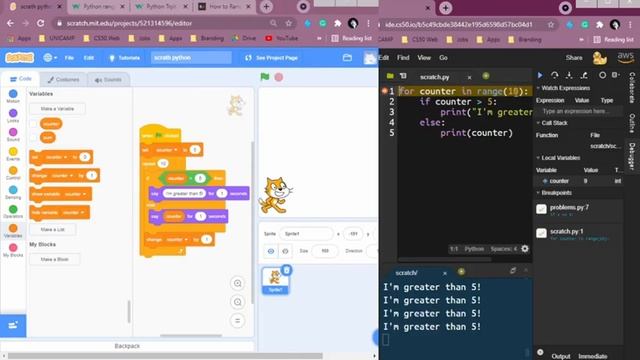Open counter dropdown in palette set block

click(56, 157)
